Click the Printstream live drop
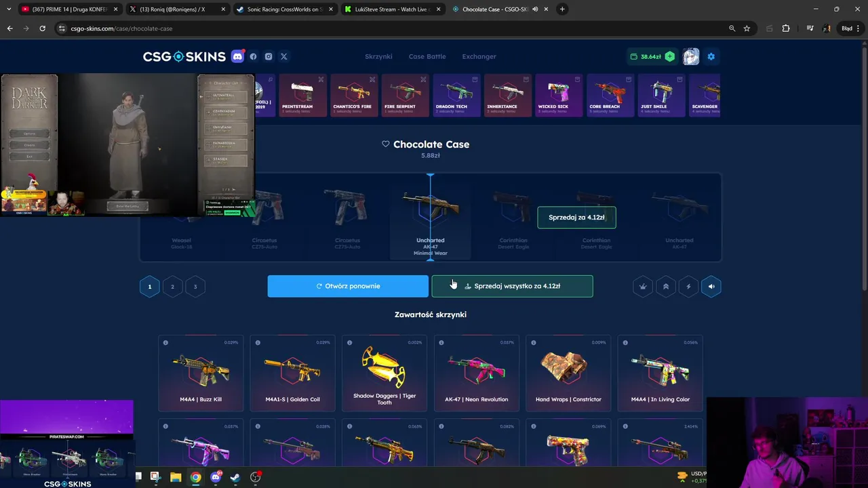This screenshot has height=488, width=868. 302,96
